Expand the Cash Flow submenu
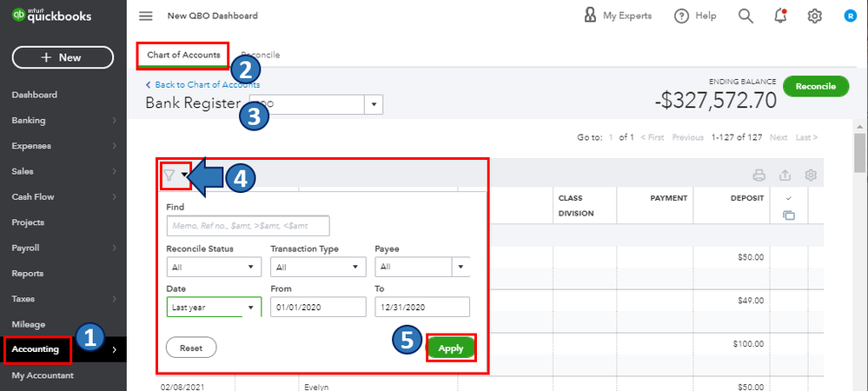The image size is (868, 391). click(x=114, y=196)
